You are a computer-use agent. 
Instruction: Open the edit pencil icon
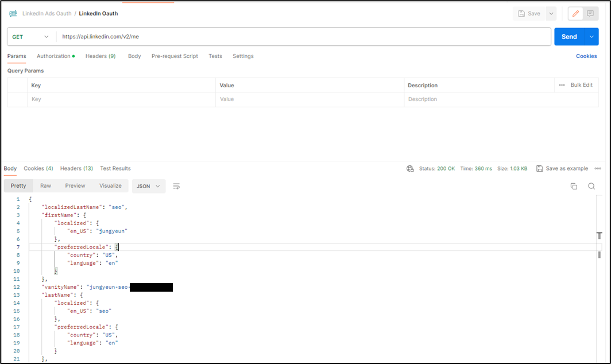pos(575,14)
